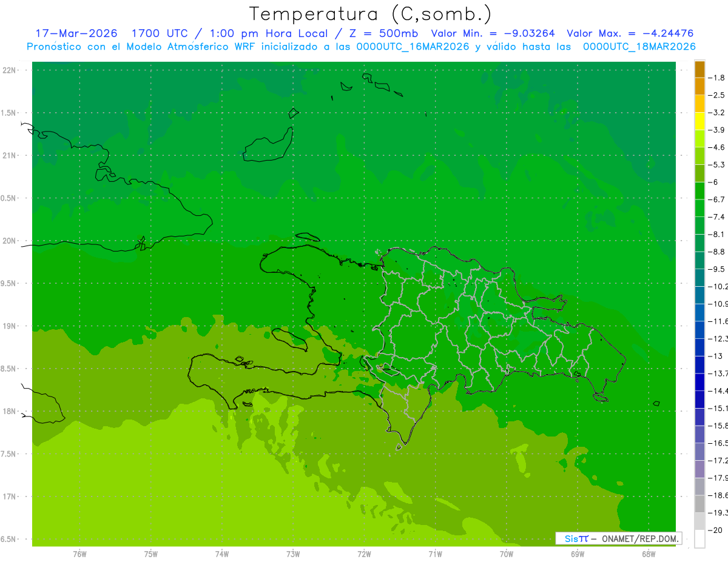Image resolution: width=728 pixels, height=562 pixels.
Task: Click the 'Z = 500mb' level text
Action: click(382, 33)
